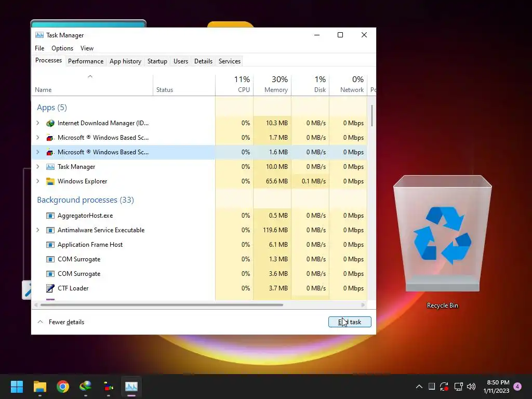Screen dimensions: 532x399
Task: Open the Recycle Bin on the desktop
Action: coord(443,242)
